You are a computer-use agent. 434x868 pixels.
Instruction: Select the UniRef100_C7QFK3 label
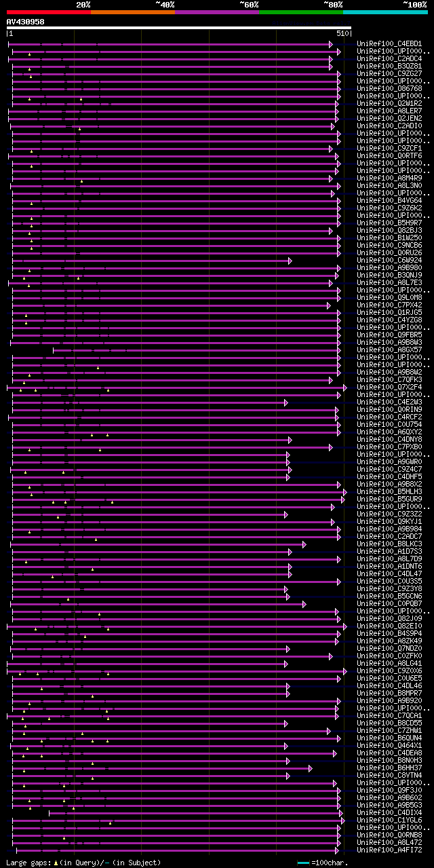pyautogui.click(x=389, y=380)
